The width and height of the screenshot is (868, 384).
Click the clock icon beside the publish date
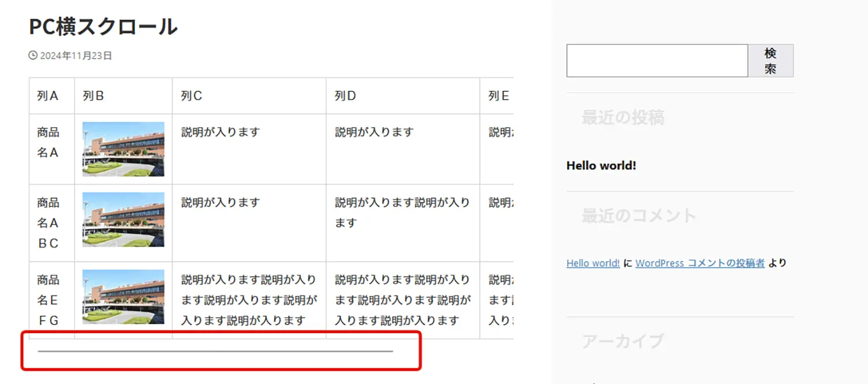pos(32,56)
